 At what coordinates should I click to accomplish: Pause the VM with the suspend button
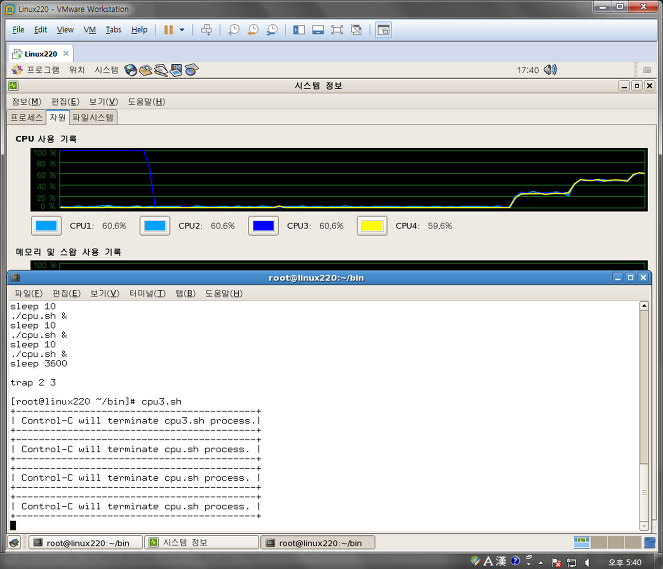(168, 30)
